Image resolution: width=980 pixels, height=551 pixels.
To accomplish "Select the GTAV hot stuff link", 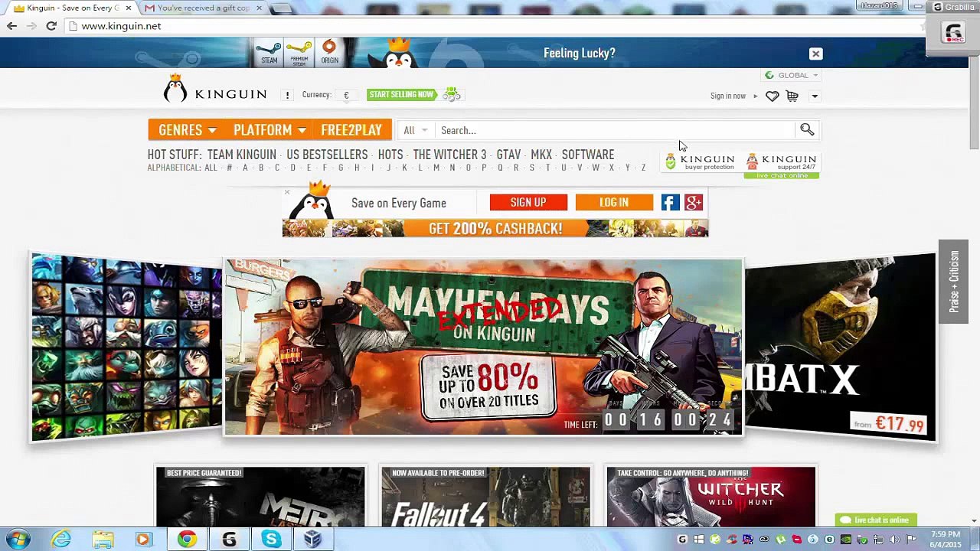I will [x=508, y=155].
